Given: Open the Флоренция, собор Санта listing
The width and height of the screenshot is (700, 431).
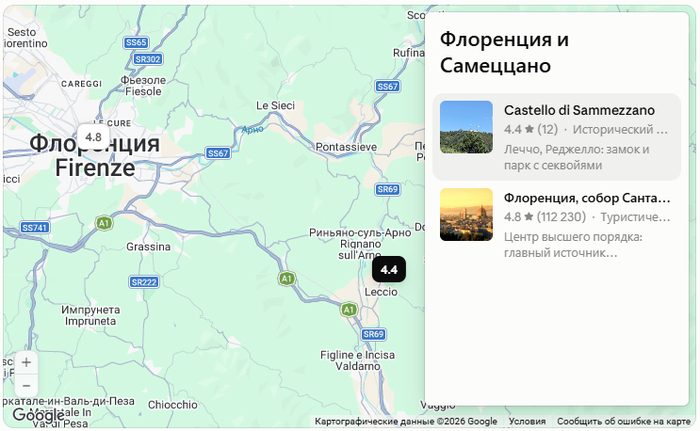Looking at the screenshot, I should tap(557, 224).
